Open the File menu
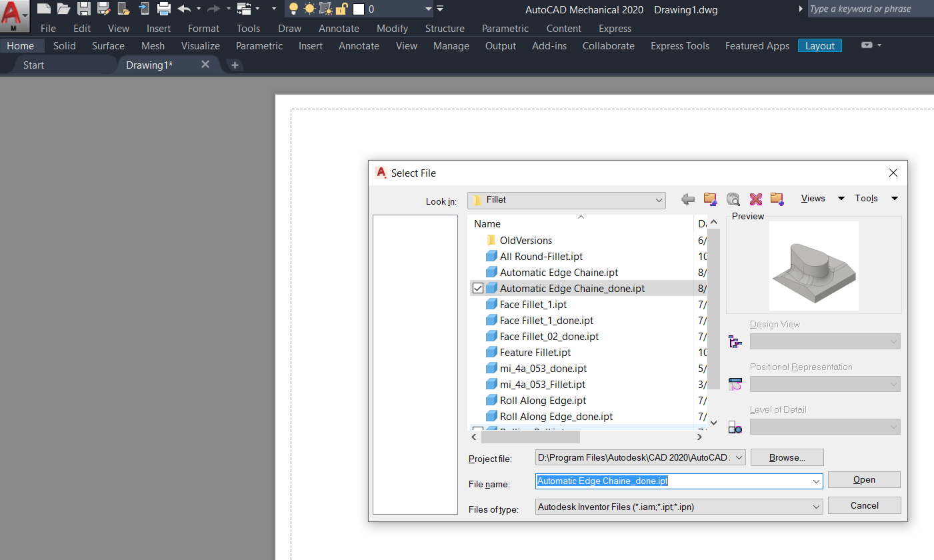934x560 pixels. coord(48,29)
